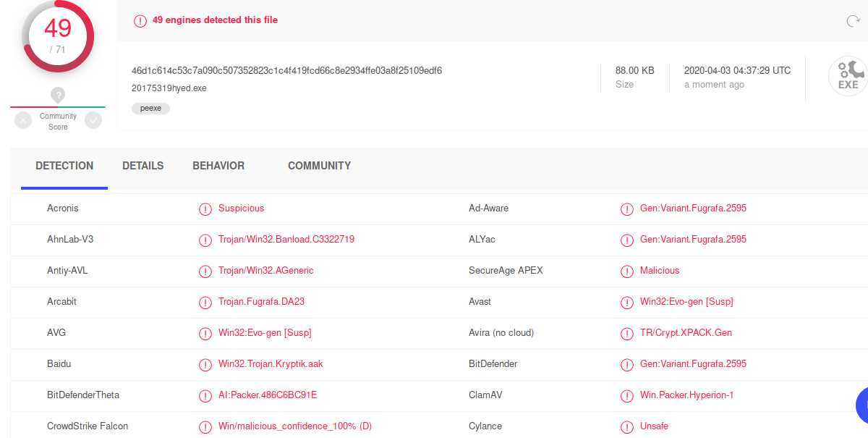Image resolution: width=868 pixels, height=438 pixels.
Task: Click Cylance's 'Unsafe' result
Action: point(654,426)
